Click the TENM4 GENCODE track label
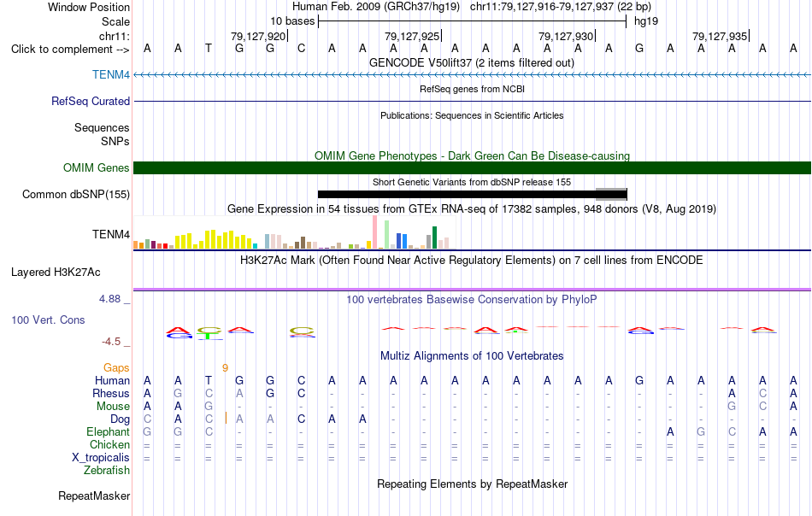This screenshot has width=812, height=516. [x=111, y=74]
